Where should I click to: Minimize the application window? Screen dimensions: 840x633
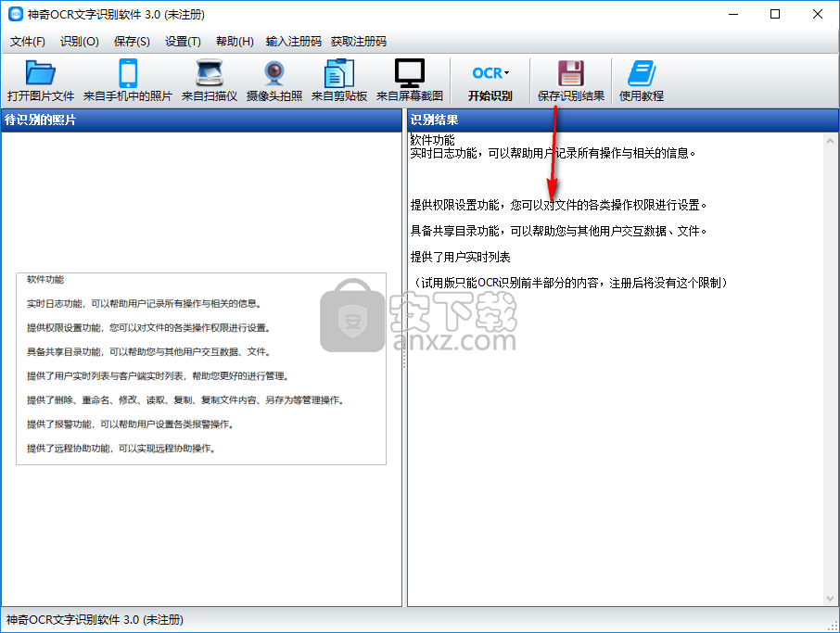click(733, 14)
